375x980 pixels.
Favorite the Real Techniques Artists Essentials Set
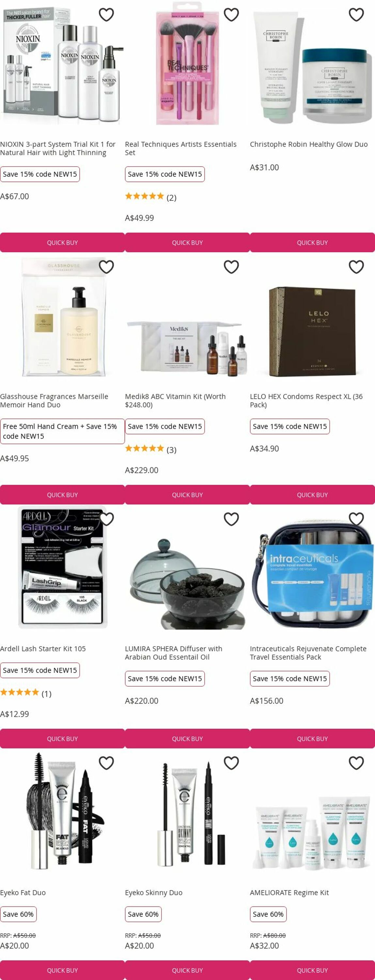point(231,15)
